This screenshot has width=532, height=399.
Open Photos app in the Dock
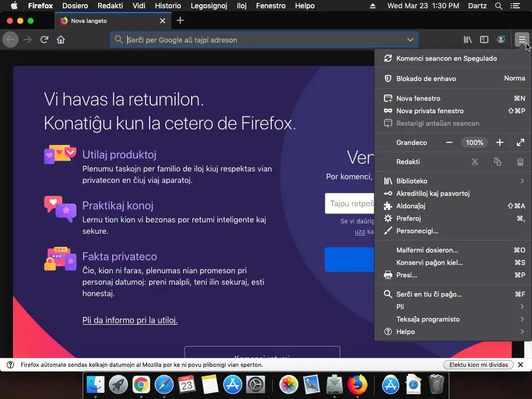(288, 385)
